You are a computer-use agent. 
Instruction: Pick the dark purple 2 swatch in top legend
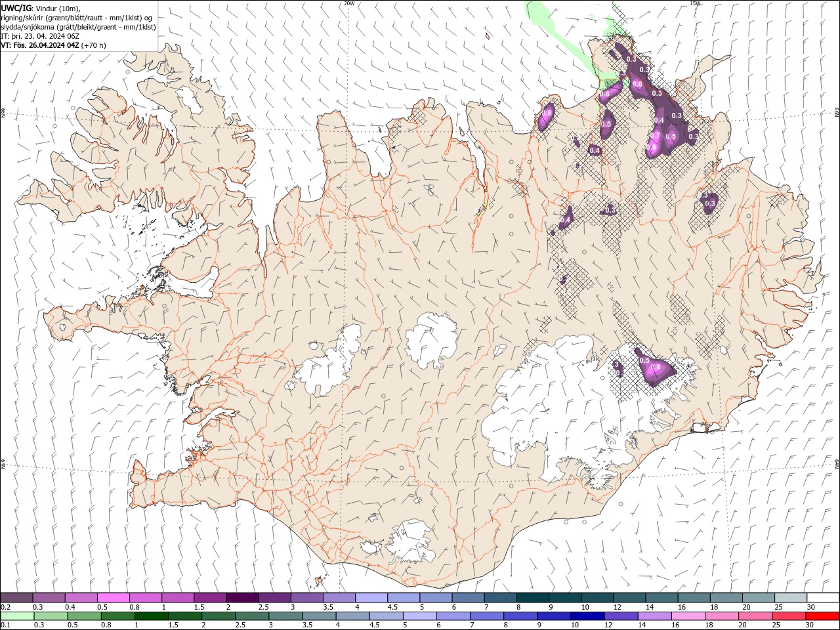tap(242, 597)
